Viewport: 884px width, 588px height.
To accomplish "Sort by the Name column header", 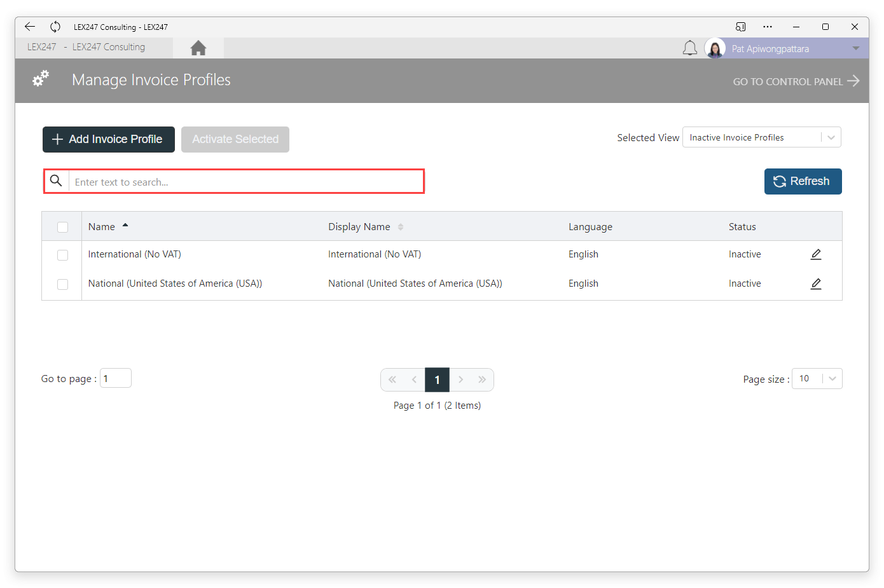I will tap(102, 227).
